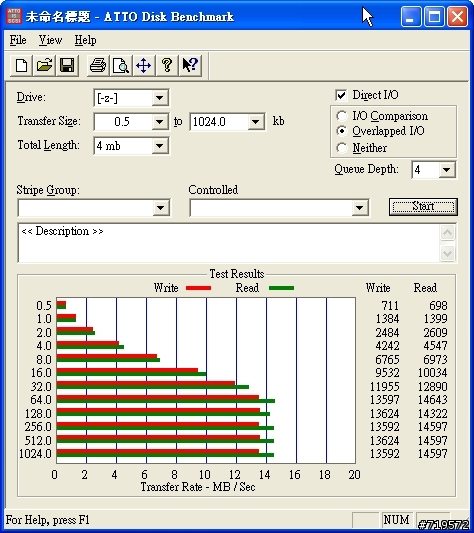Open the Total Length 4 mb dropdown
474x533 pixels.
click(159, 146)
